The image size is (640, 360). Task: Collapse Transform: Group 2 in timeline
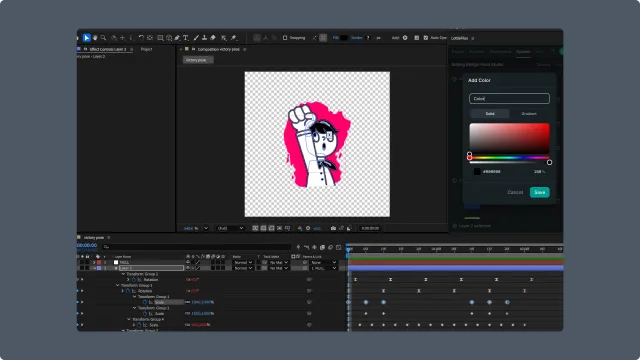[123, 274]
